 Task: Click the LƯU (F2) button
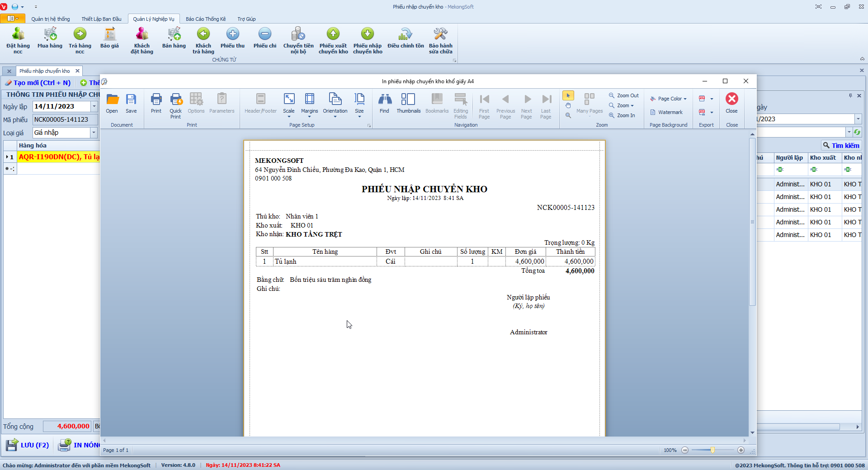[x=28, y=445]
